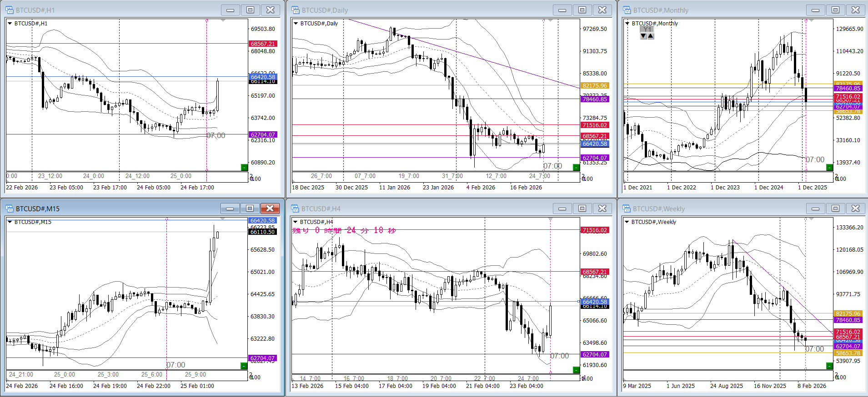Open the BTCUSD#,Weekly chart dropdown triangle
Screen dimensions: 868x397
click(627, 222)
